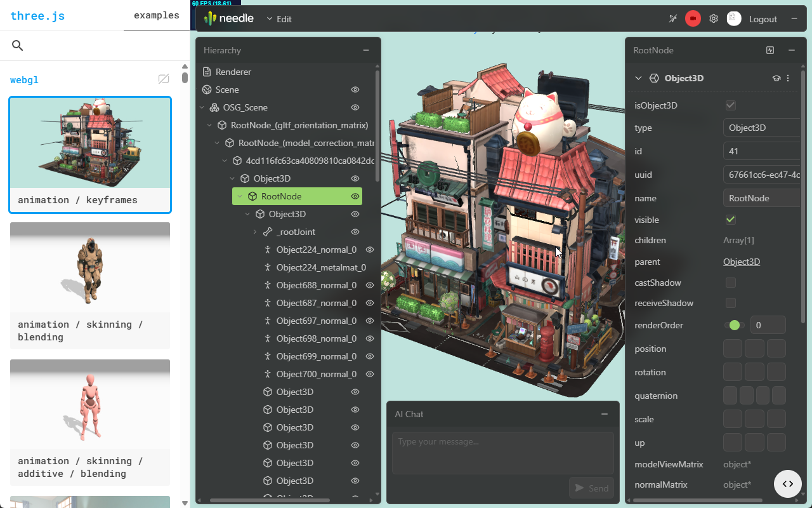Collapse the Object3D section in the inspector

[x=639, y=77]
